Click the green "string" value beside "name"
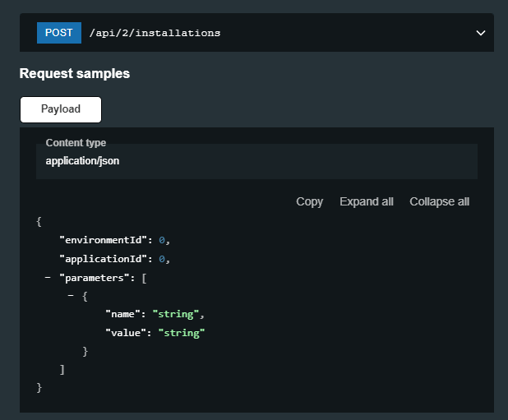 (x=176, y=314)
